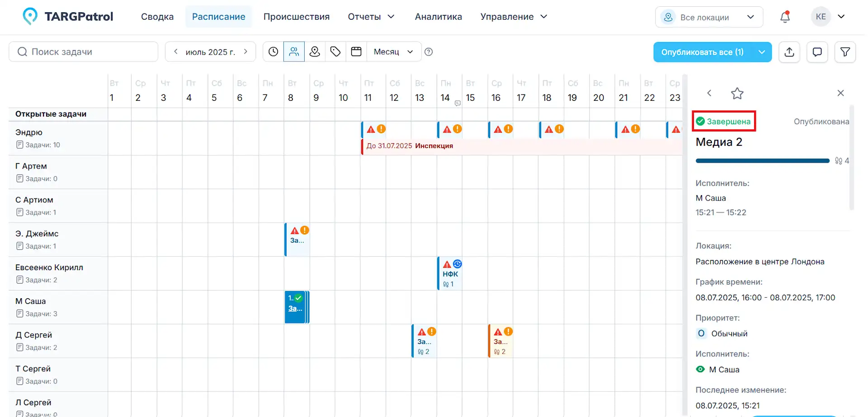Open the tag grouping view
The width and height of the screenshot is (868, 417).
335,52
